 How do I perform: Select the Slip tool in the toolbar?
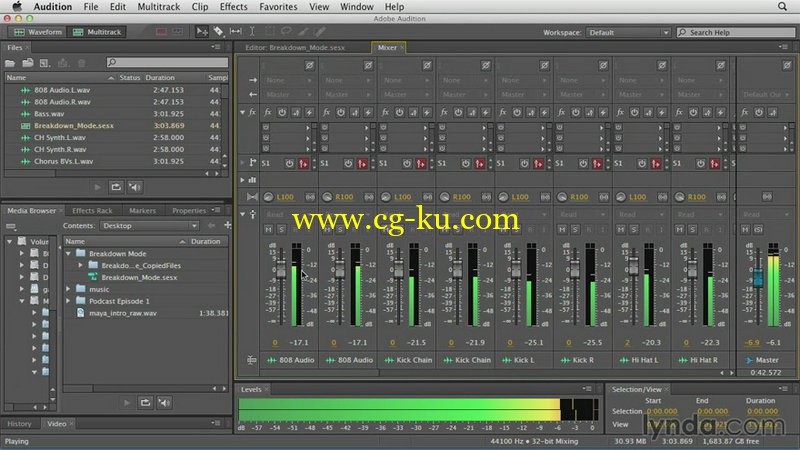point(236,32)
